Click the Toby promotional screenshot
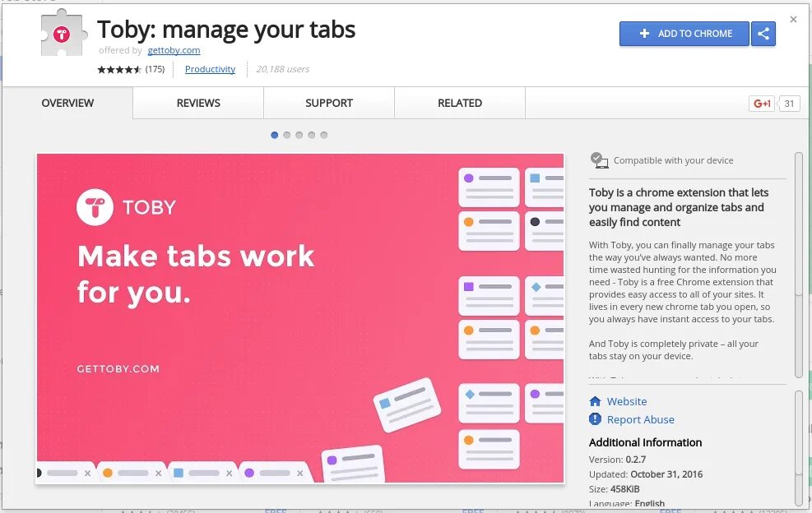This screenshot has width=812, height=513. click(300, 318)
